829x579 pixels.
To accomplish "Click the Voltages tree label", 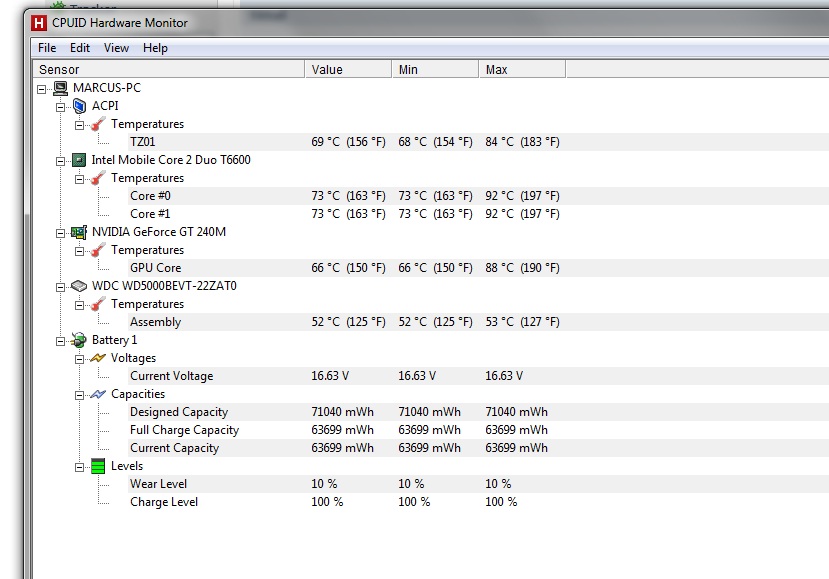I will [133, 358].
